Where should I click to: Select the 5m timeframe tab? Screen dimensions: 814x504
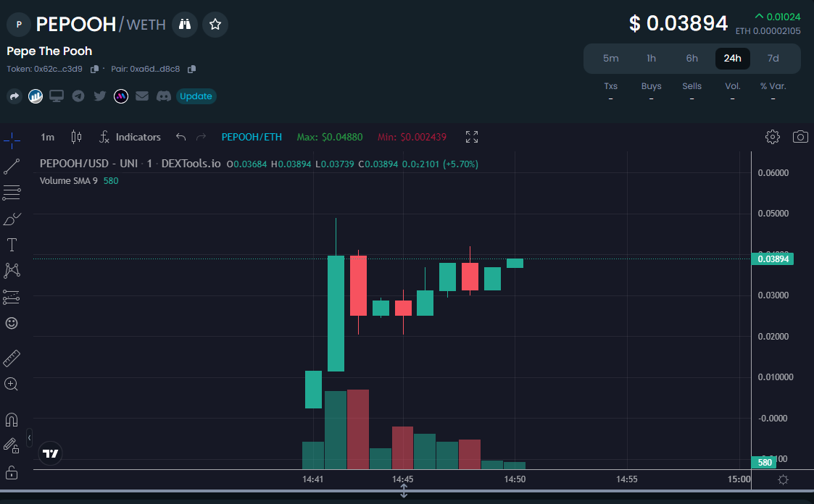click(610, 58)
